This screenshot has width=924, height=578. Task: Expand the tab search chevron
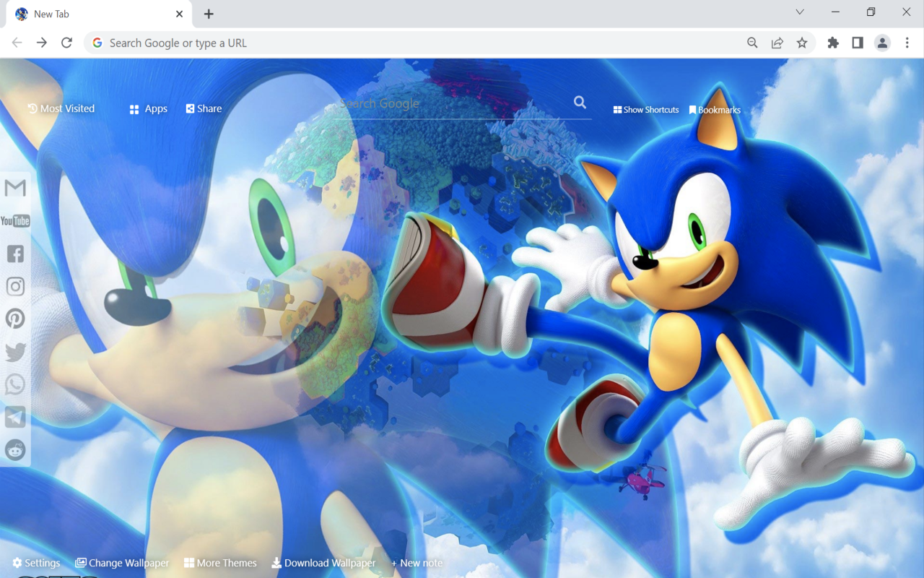tap(800, 12)
